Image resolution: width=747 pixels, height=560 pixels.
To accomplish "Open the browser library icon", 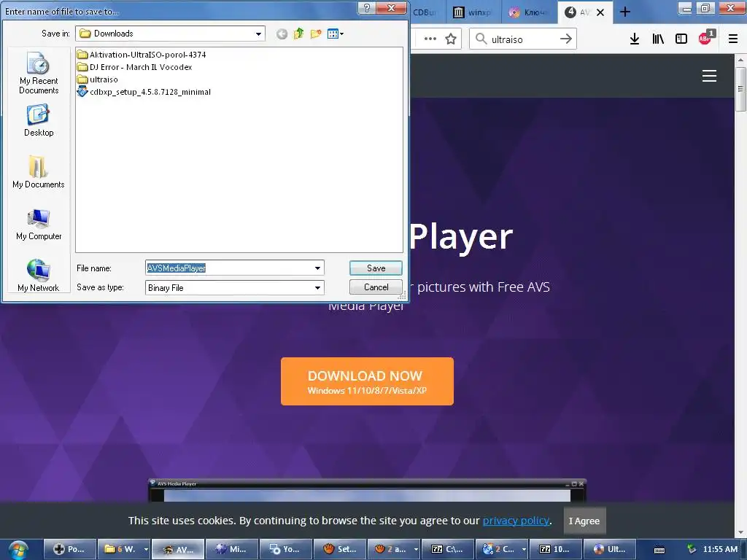I will [x=658, y=39].
